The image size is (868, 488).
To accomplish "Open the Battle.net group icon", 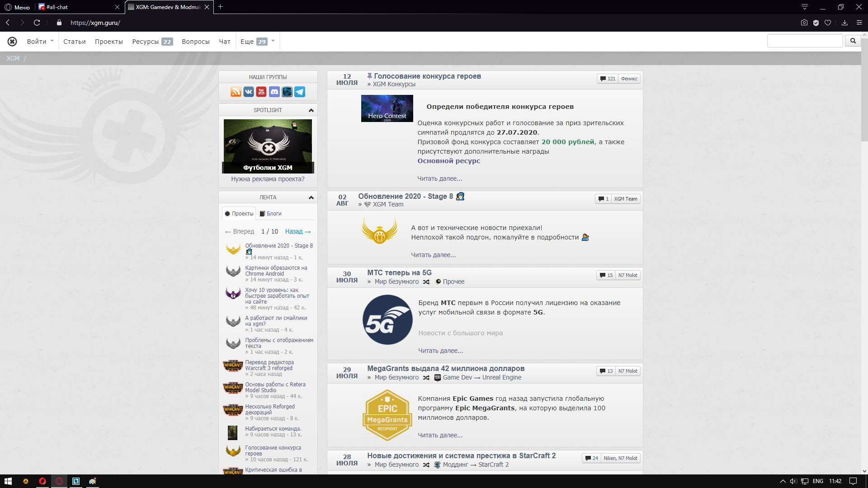I will pos(287,92).
